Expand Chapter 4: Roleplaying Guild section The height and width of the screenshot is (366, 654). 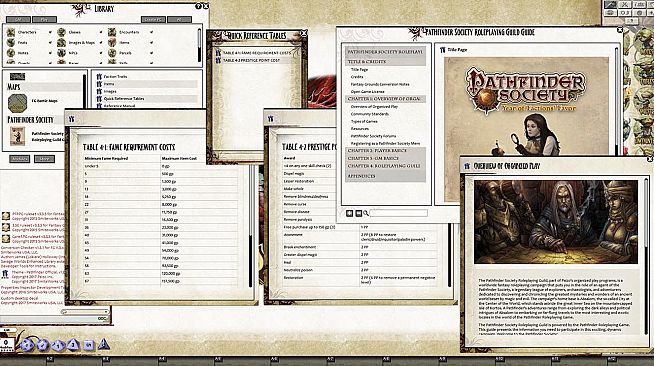385,166
